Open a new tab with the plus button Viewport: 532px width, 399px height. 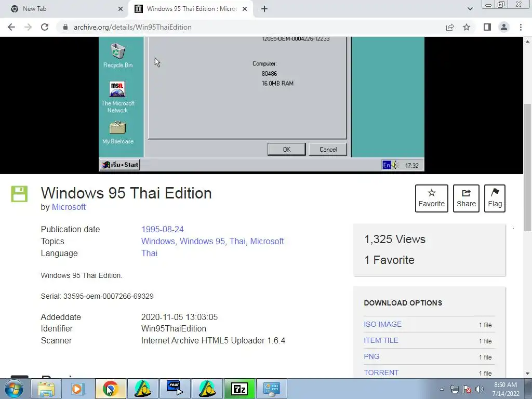click(264, 9)
